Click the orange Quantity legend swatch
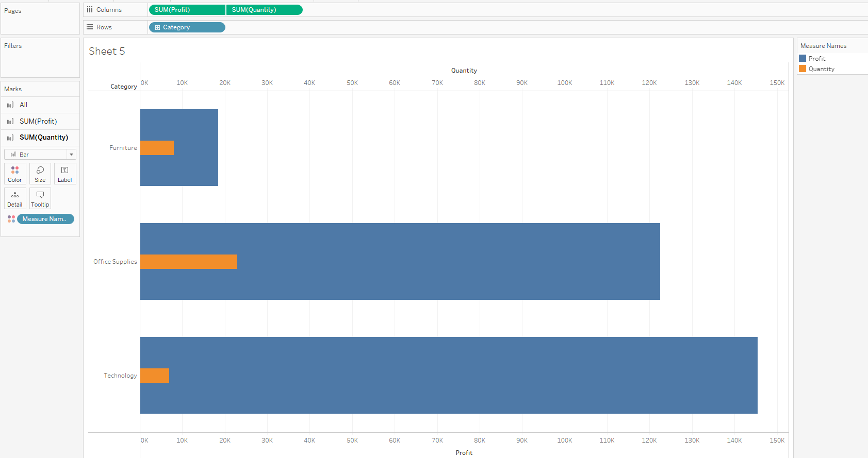The height and width of the screenshot is (458, 868). [803, 69]
